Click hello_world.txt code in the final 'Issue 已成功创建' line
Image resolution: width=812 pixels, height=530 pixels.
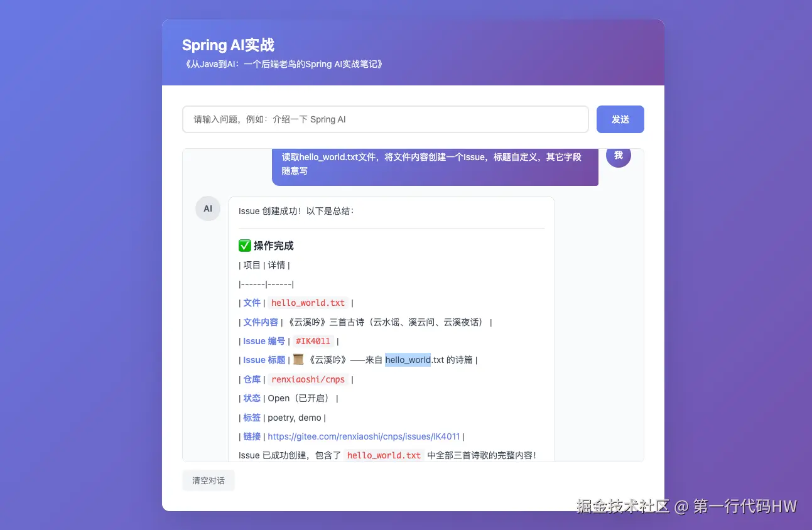click(384, 455)
